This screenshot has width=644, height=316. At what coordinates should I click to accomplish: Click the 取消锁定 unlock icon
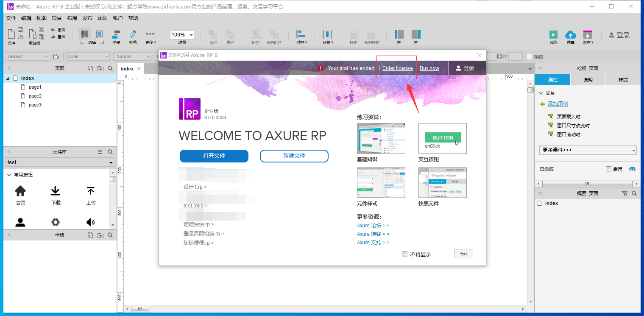(x=372, y=34)
